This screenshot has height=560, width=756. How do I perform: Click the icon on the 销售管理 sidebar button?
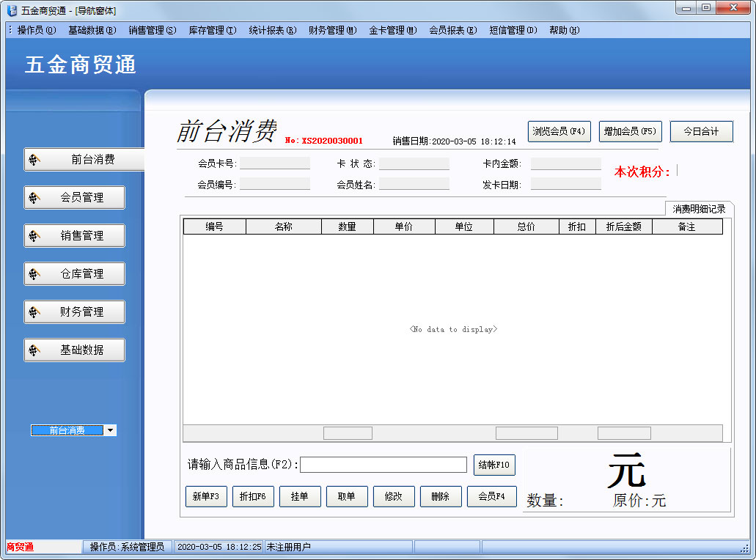34,236
